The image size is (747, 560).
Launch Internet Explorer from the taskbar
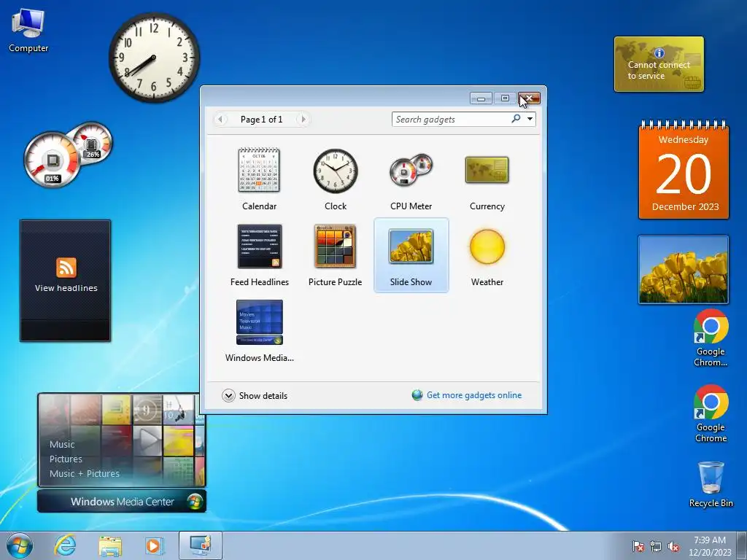(65, 545)
